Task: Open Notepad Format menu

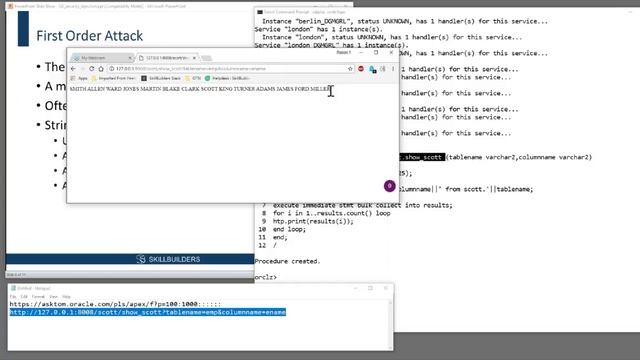Action: [x=38, y=297]
